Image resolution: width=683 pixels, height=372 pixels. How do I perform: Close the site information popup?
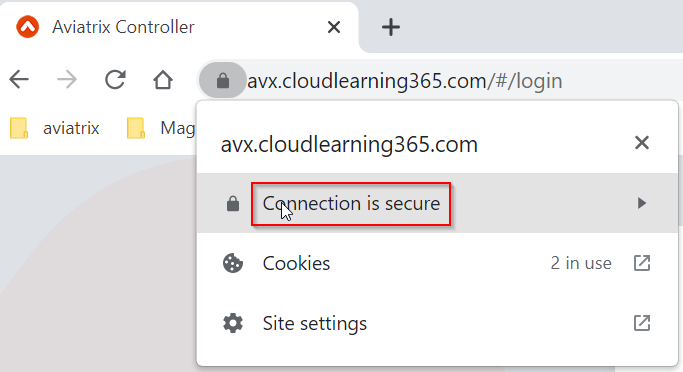642,142
